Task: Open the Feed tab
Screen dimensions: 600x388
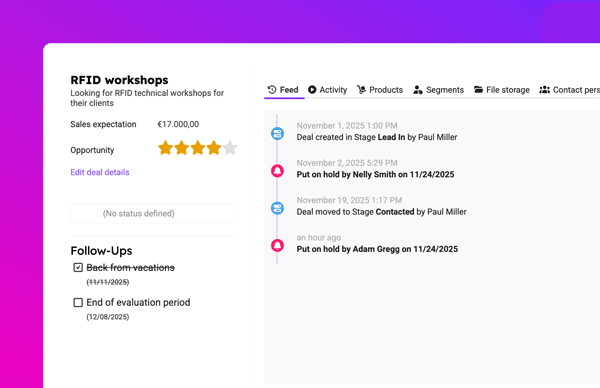Action: tap(283, 90)
